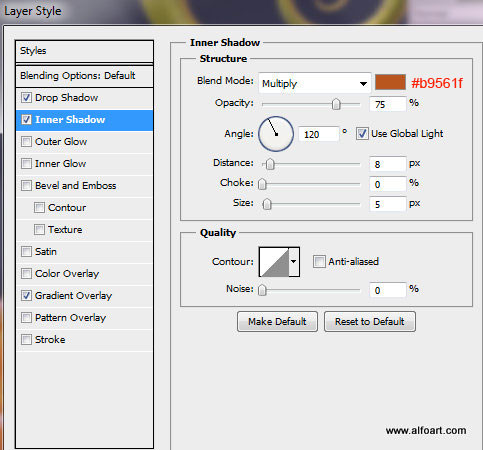Uncheck the Inner Shadow checkbox
Image resolution: width=483 pixels, height=450 pixels.
[x=26, y=120]
